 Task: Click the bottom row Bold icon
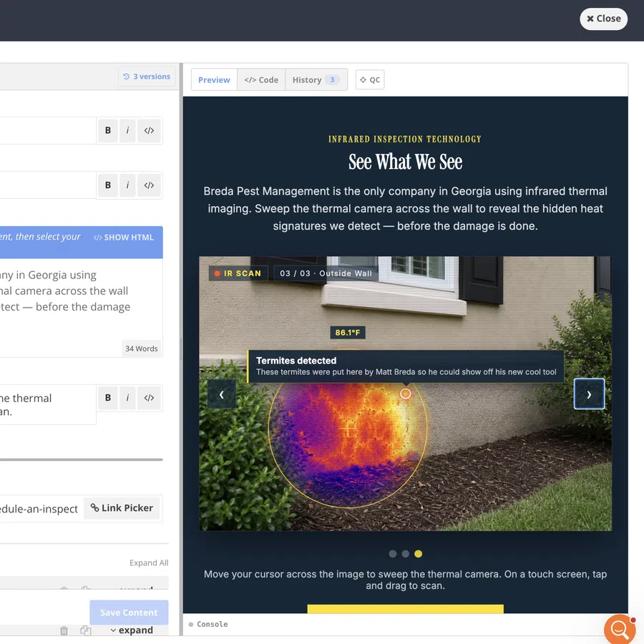click(x=108, y=398)
